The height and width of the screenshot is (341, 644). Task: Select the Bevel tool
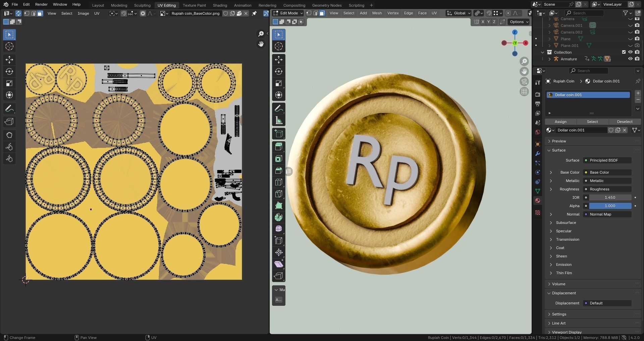[x=279, y=170]
